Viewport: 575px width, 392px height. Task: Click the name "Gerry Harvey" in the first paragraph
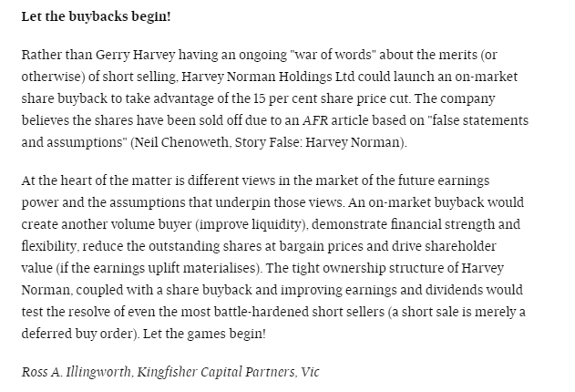[x=135, y=55]
